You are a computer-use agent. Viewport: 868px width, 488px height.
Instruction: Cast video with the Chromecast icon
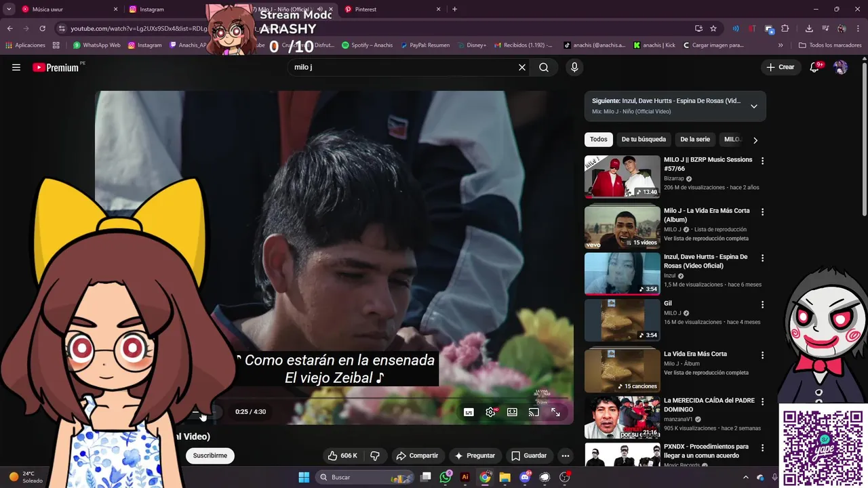point(534,411)
